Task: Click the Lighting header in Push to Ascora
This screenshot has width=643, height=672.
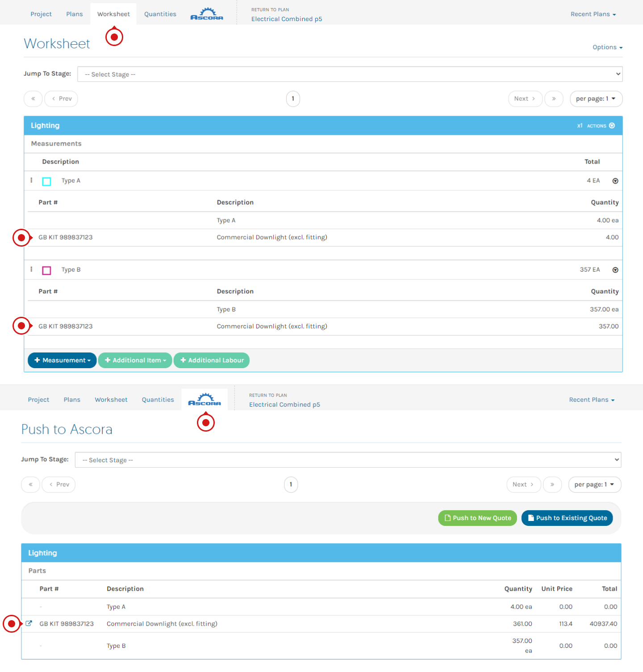Action: click(321, 553)
